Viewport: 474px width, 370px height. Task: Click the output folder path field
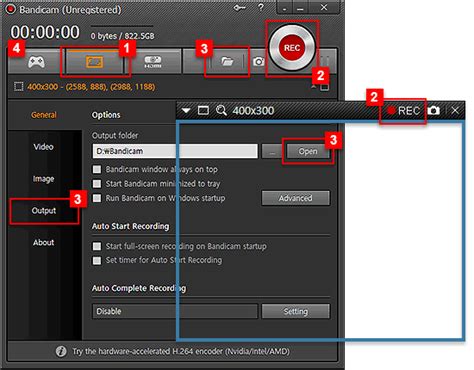(x=175, y=151)
